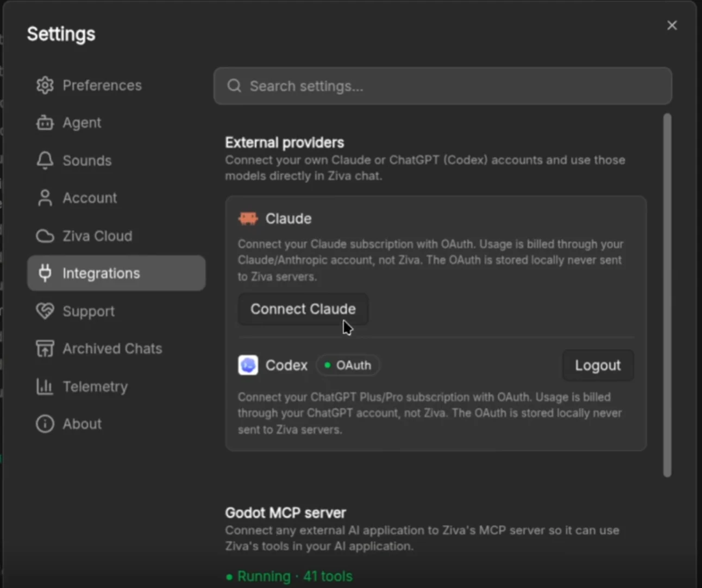This screenshot has width=702, height=588.
Task: Click the "Godot MCP server" heading
Action: (x=286, y=512)
